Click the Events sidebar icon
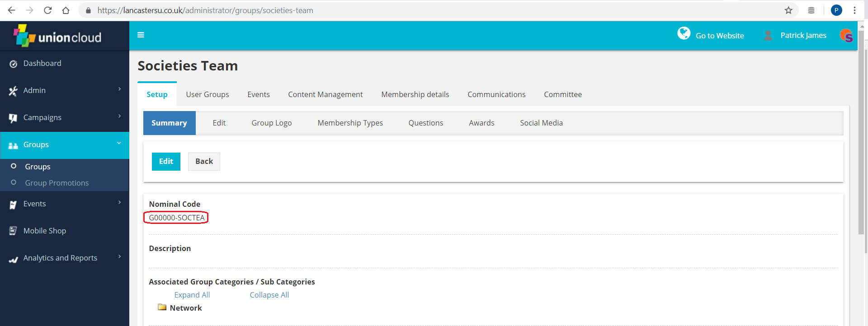The height and width of the screenshot is (326, 868). 13,205
